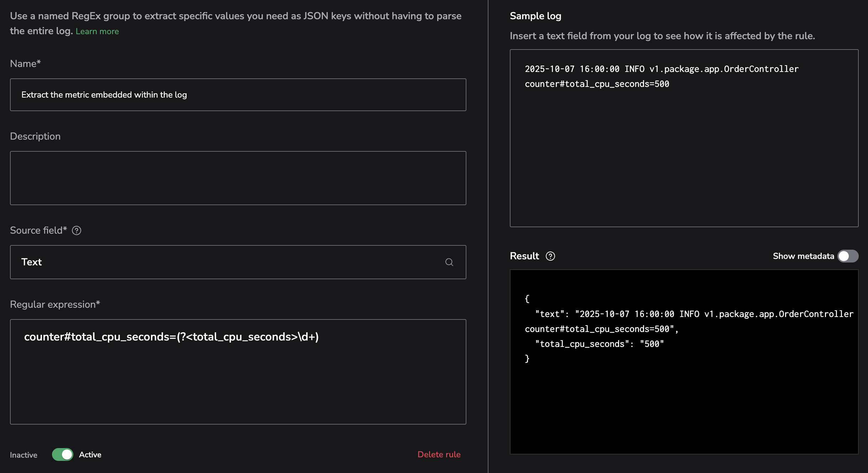Click the Sample log heading

point(535,16)
